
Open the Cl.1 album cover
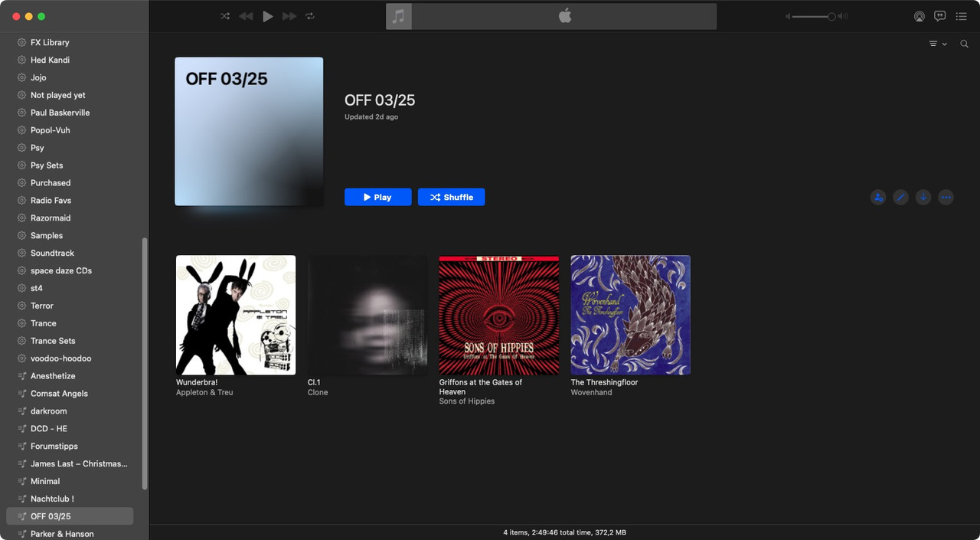[367, 315]
